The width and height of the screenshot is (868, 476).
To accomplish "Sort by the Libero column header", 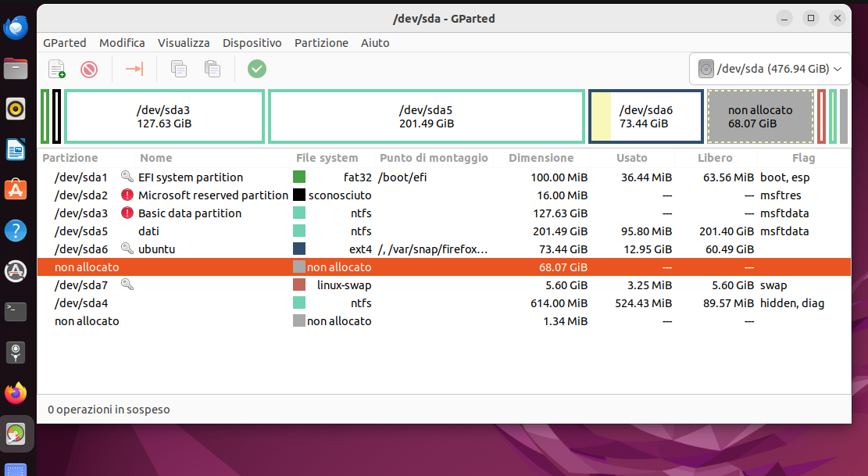I will [715, 158].
